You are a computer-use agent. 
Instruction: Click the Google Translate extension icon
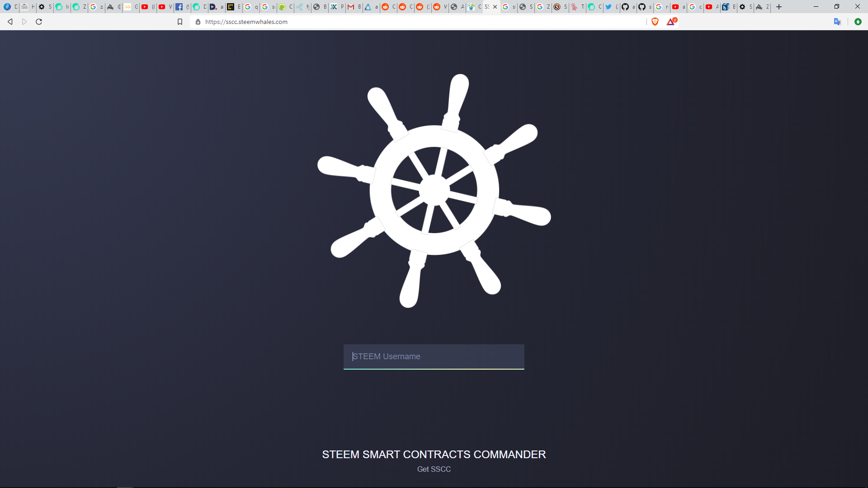(837, 22)
